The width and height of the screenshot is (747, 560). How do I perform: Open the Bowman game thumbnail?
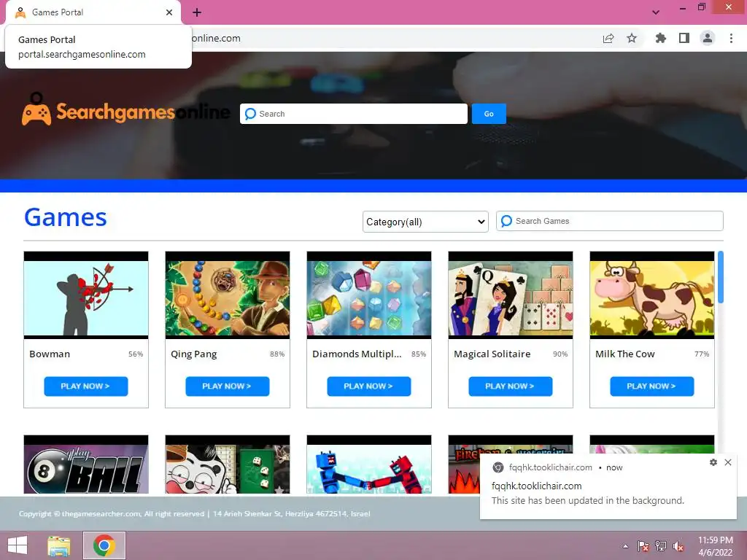[x=86, y=295]
